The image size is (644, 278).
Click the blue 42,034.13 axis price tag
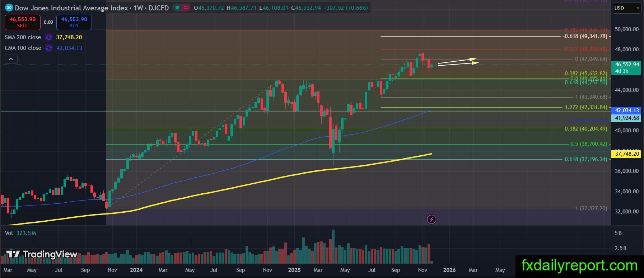coord(626,110)
